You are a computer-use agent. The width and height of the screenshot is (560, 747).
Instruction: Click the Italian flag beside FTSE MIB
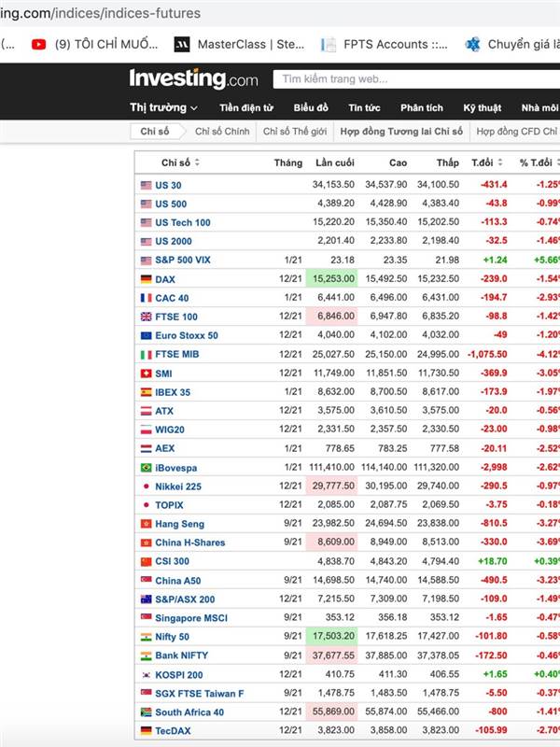click(x=147, y=355)
